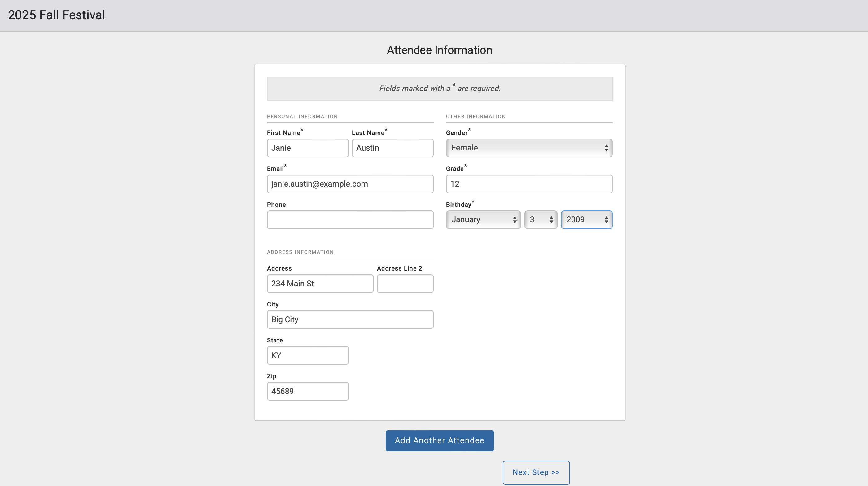Click the Attendee Information heading
The width and height of the screenshot is (868, 486).
click(439, 50)
